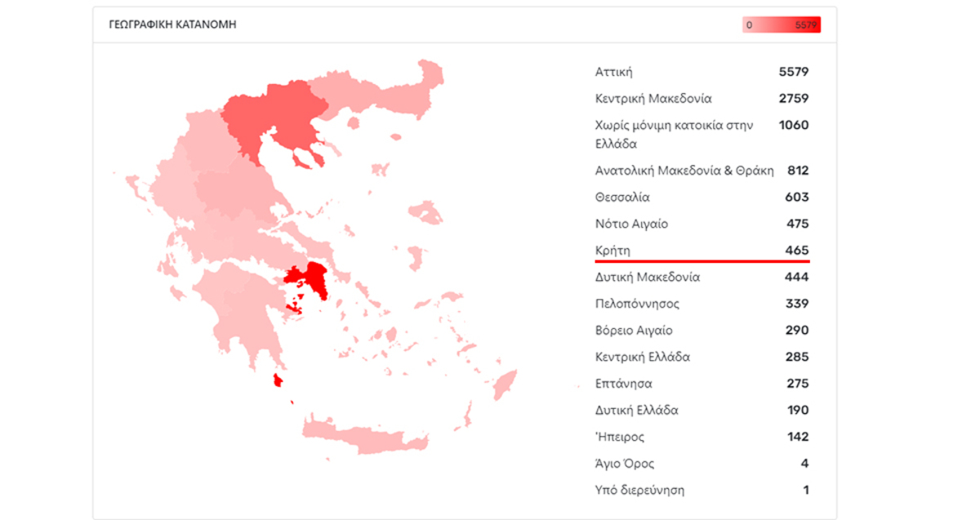Click the Πελοπόννησος row
This screenshot has height=520, width=980.
(702, 304)
